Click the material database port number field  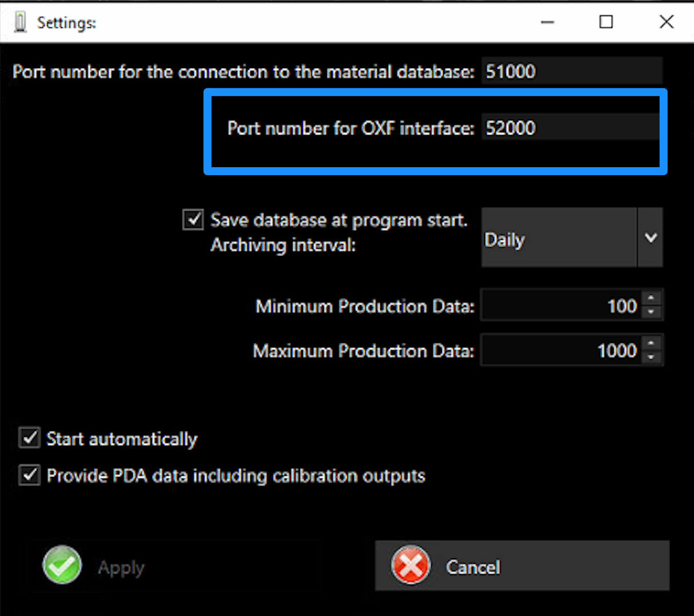(571, 72)
